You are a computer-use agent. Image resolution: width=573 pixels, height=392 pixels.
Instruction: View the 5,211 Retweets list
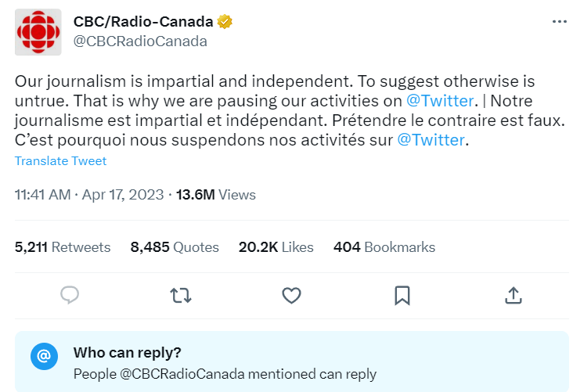click(63, 247)
